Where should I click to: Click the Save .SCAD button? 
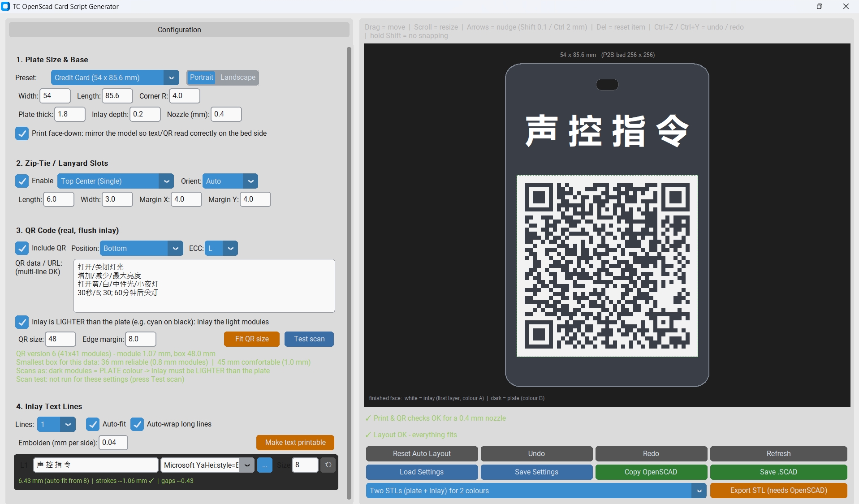pyautogui.click(x=779, y=472)
